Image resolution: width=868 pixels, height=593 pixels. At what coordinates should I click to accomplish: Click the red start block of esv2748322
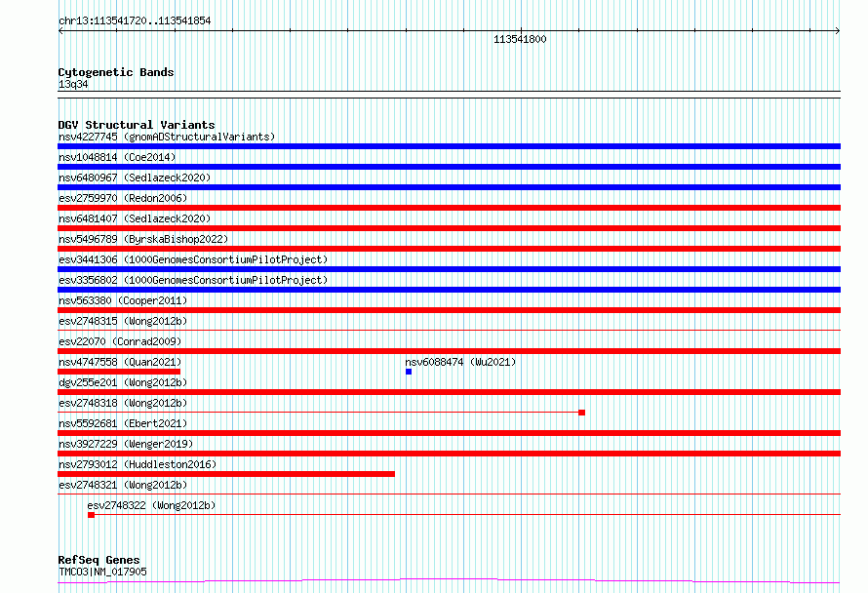92,515
